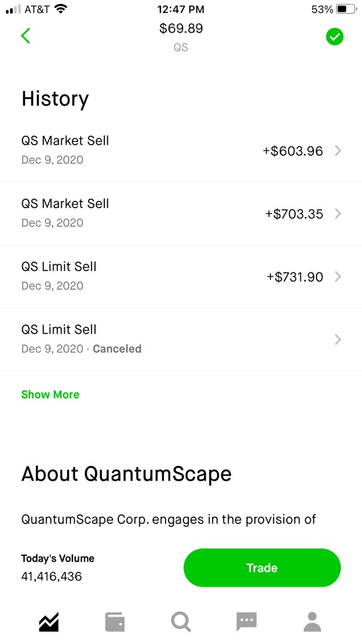
Task: Tap the battery indicator in status bar
Action: tap(346, 9)
